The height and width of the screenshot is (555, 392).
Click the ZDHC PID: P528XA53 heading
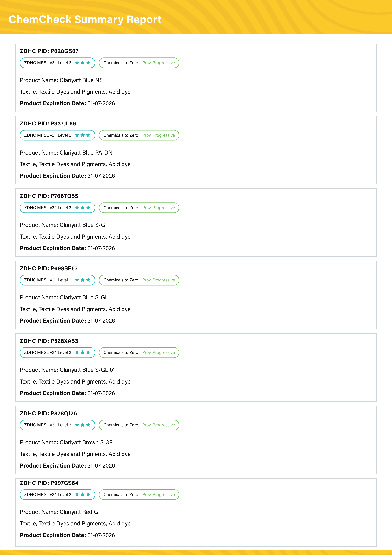click(x=49, y=341)
